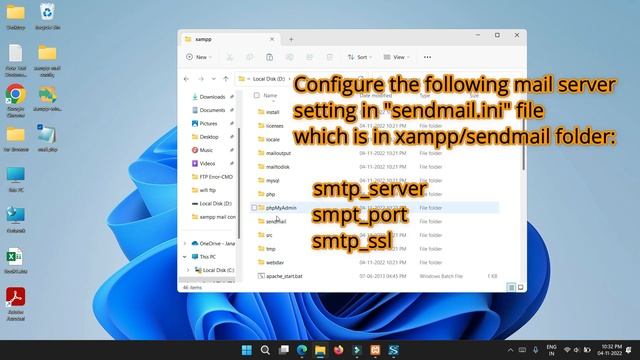Select the php folder
This screenshot has width=640, height=360.
[270, 194]
